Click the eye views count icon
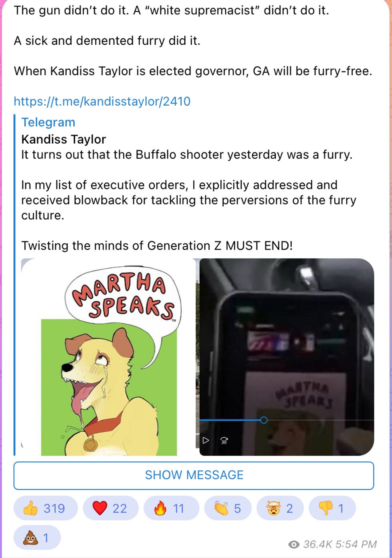This screenshot has height=558, width=392. [x=294, y=544]
